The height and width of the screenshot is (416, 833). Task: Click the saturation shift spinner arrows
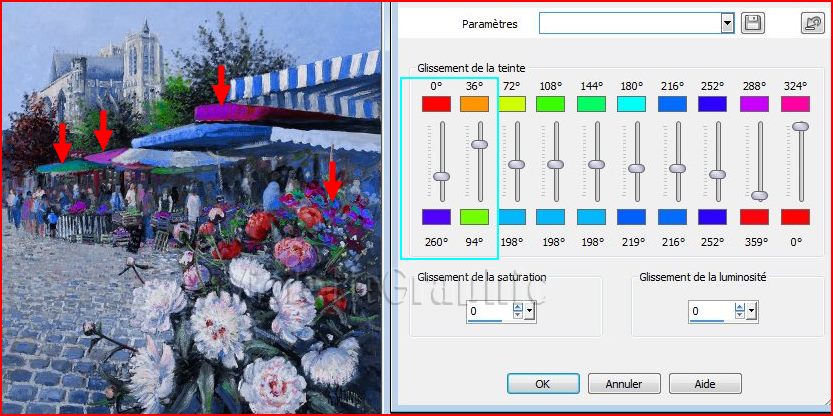(517, 312)
